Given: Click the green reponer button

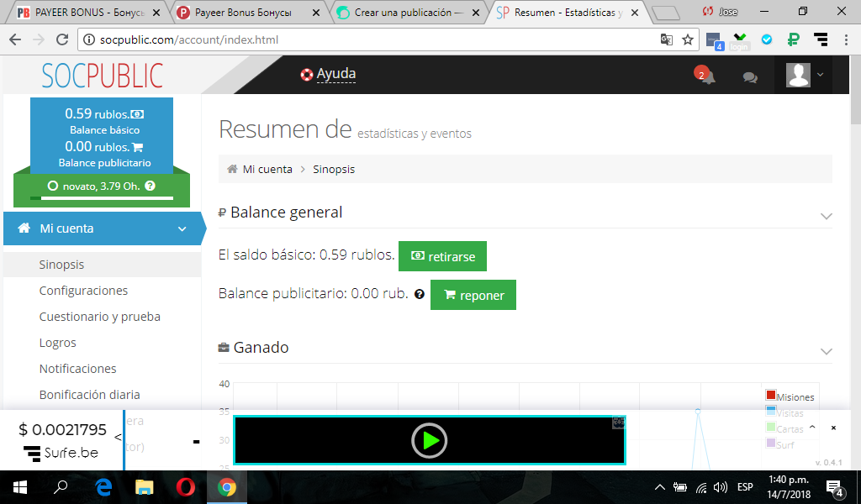Looking at the screenshot, I should tap(473, 295).
